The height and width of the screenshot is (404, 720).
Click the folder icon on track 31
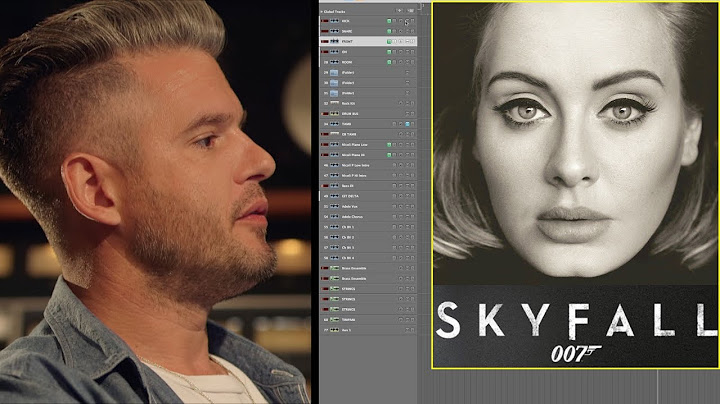pos(334,93)
